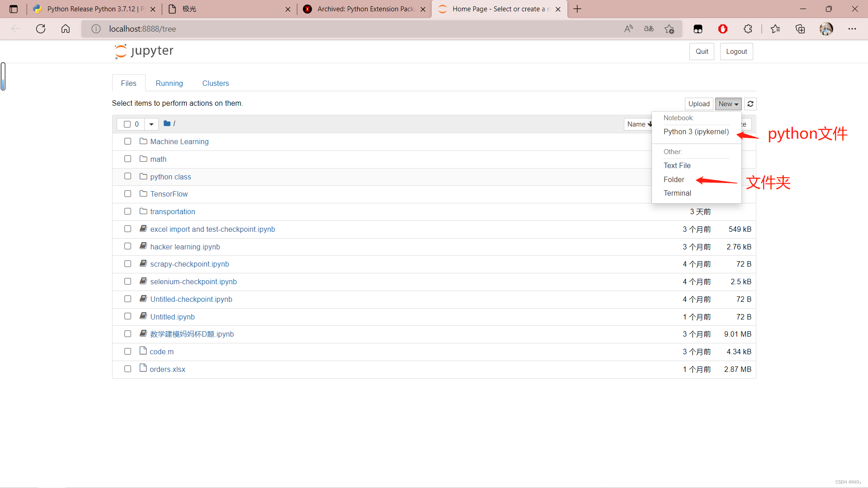The height and width of the screenshot is (488, 868).
Task: Click the Jupyter logo
Action: pyautogui.click(x=144, y=51)
